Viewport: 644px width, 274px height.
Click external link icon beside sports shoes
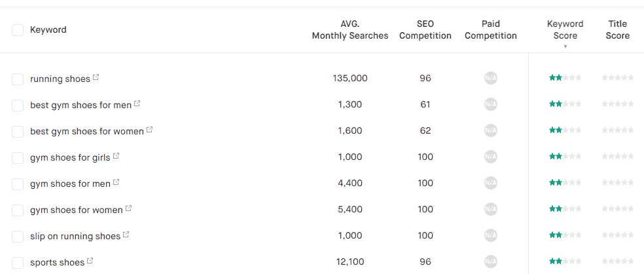tap(90, 262)
